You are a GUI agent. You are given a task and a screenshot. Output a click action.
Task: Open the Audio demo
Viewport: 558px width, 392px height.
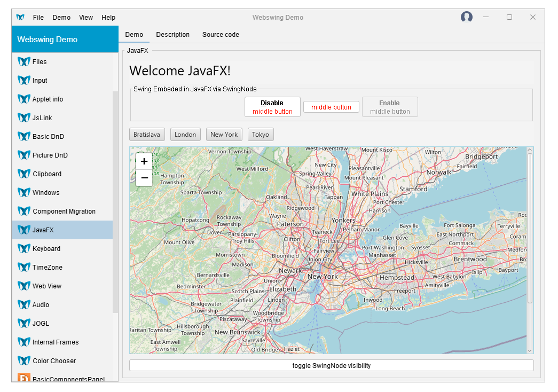(x=62, y=305)
